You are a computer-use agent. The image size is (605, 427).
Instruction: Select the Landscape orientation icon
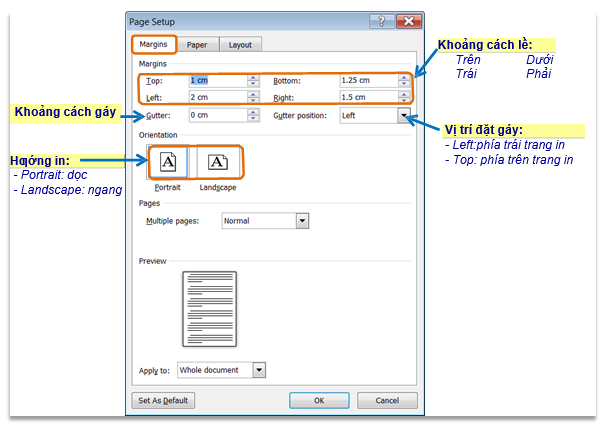click(x=217, y=161)
